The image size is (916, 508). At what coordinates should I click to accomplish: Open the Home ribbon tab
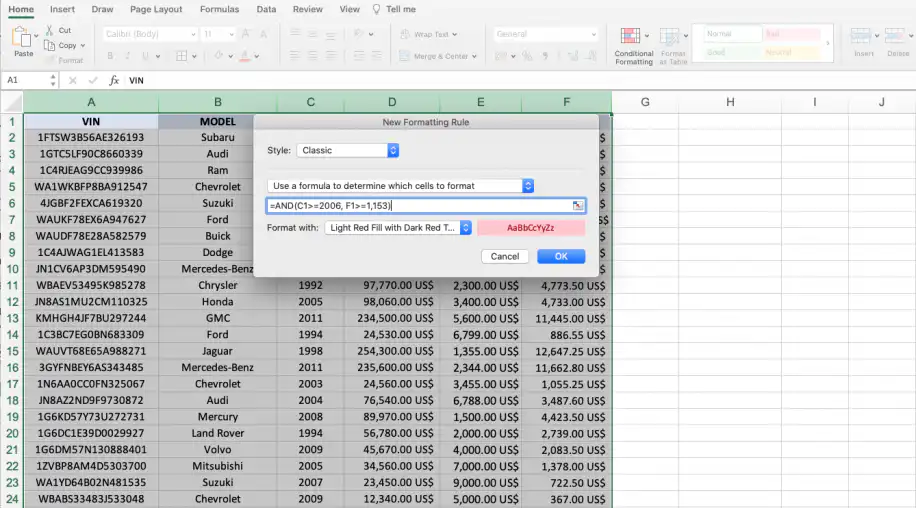tap(21, 9)
